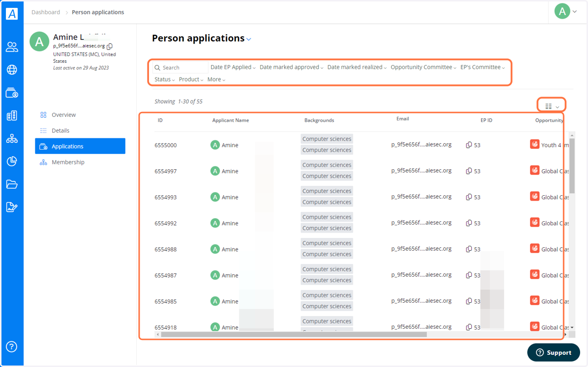Copy EP ID for application 6555000
588x367 pixels.
469,145
